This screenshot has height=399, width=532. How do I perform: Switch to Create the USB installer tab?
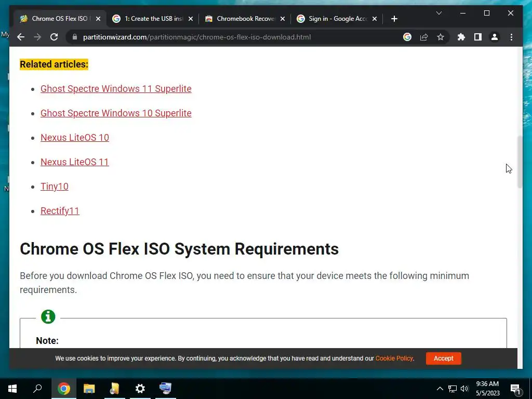tap(153, 19)
